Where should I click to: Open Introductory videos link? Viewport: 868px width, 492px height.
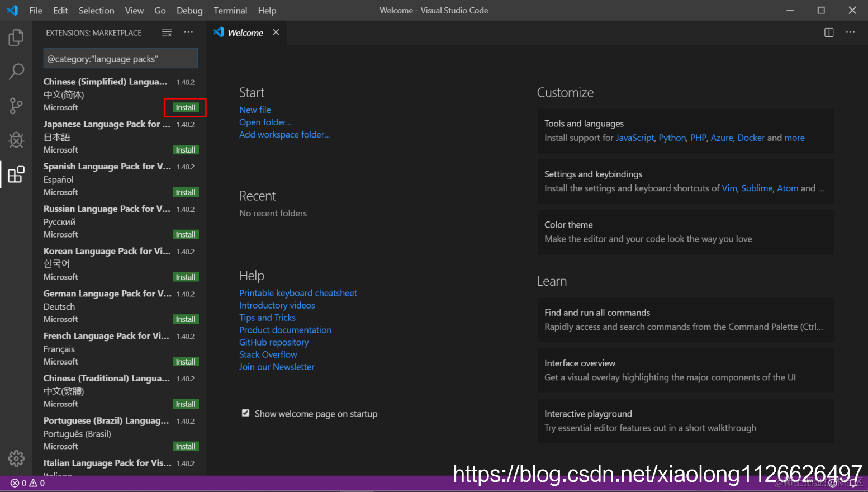click(x=277, y=305)
